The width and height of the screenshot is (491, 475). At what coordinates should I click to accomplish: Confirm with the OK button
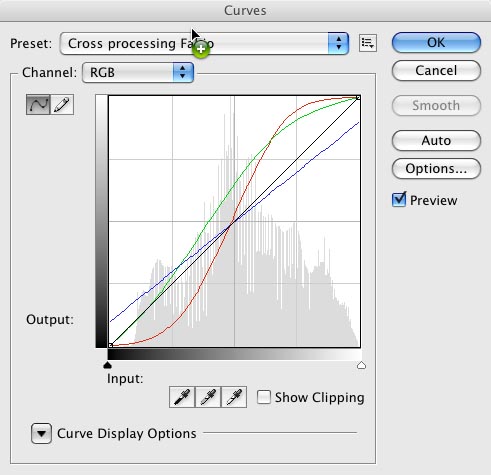click(436, 43)
